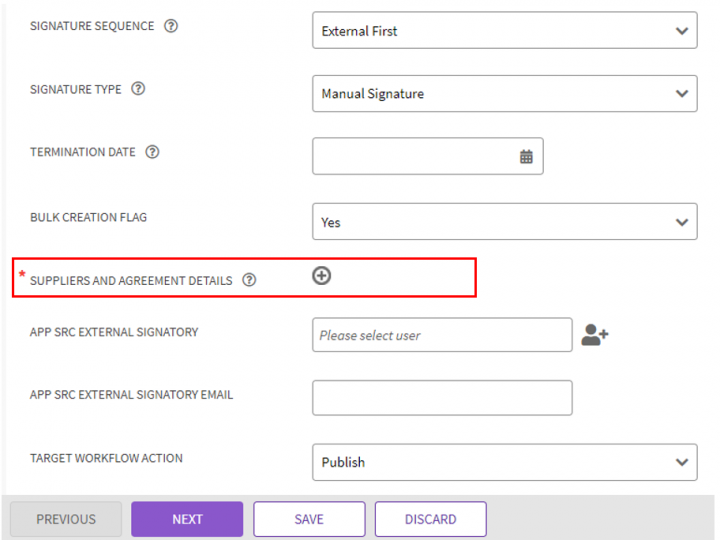The image size is (720, 540).
Task: Click the Save button
Action: pyautogui.click(x=309, y=519)
